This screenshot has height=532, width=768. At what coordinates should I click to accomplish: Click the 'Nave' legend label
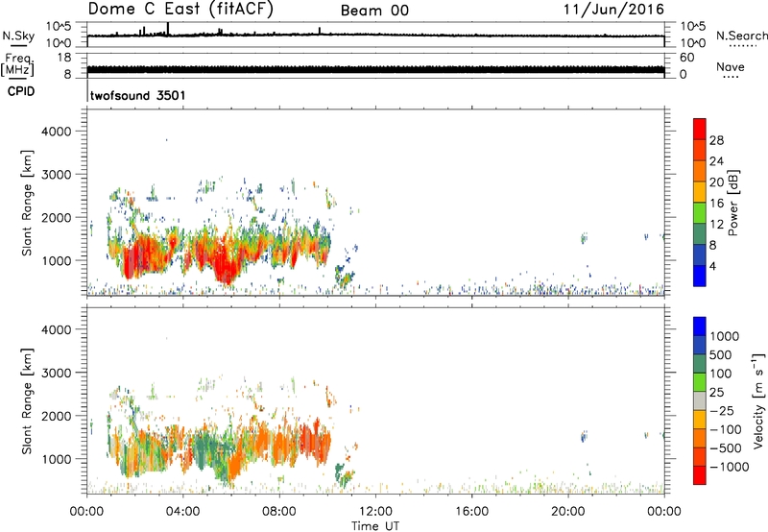point(731,66)
